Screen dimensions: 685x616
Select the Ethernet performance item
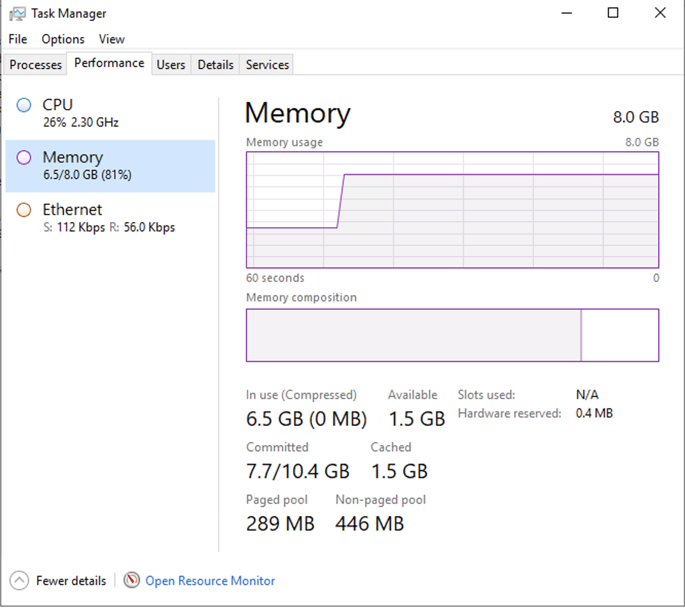tap(110, 219)
